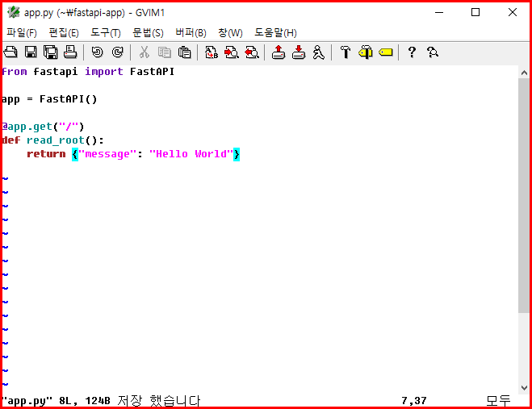Click the highlighted opening brace
The width and height of the screenshot is (532, 409).
pos(75,154)
